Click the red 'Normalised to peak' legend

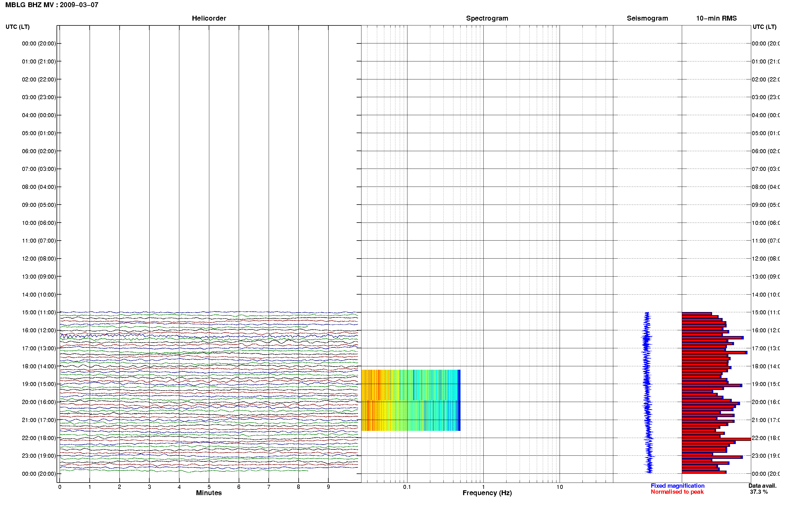[x=677, y=492]
